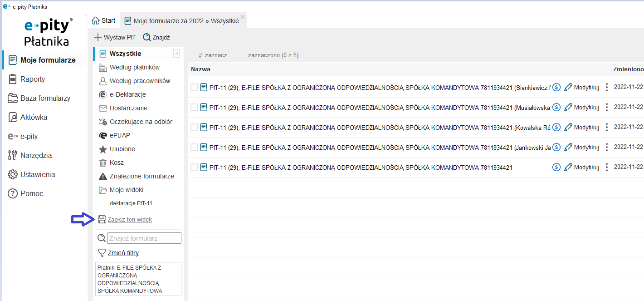Viewport: 644px width, 301px height.
Task: Open Kosz trash view
Action: [x=111, y=163]
